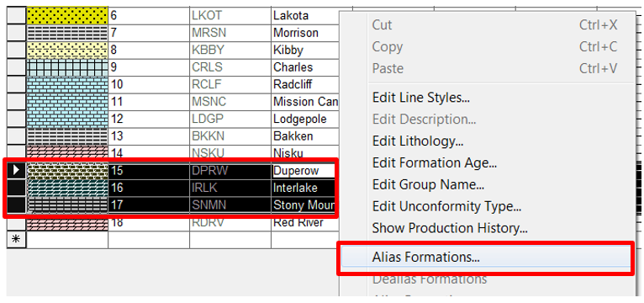This screenshot has height=303, width=644.
Task: Click the Nisku lithology pattern swatch
Action: 67,152
